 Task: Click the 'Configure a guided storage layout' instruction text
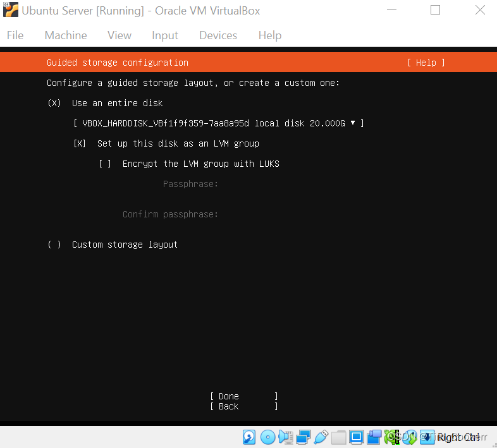pyautogui.click(x=193, y=83)
